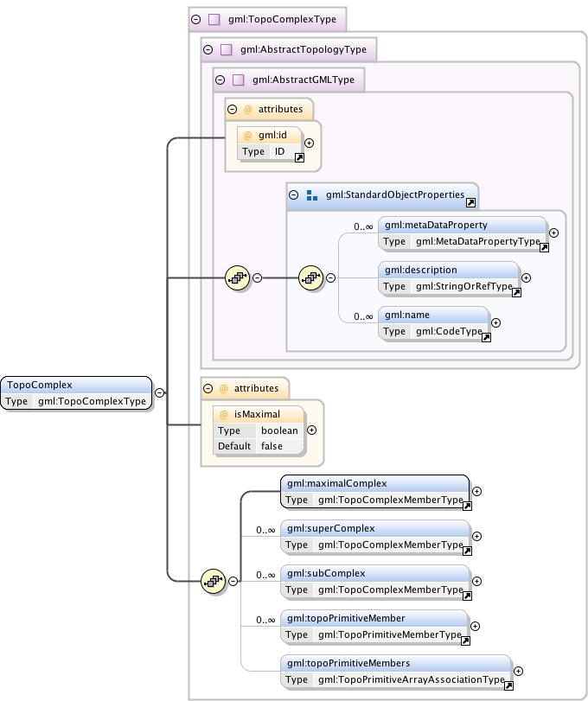Expand the isMaximal attribute
Viewport: 588px width, 701px height.
(x=311, y=430)
